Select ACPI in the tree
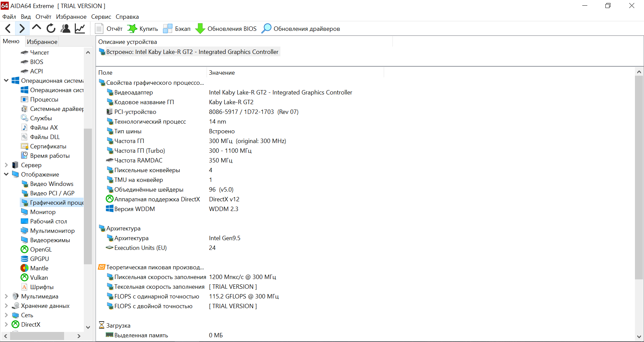The image size is (644, 342). (36, 71)
